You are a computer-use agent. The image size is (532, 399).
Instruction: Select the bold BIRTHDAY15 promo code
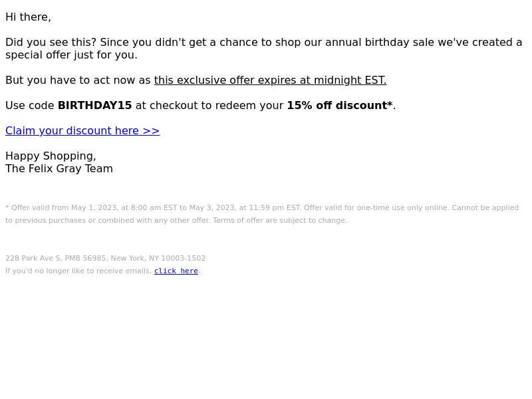coord(94,106)
